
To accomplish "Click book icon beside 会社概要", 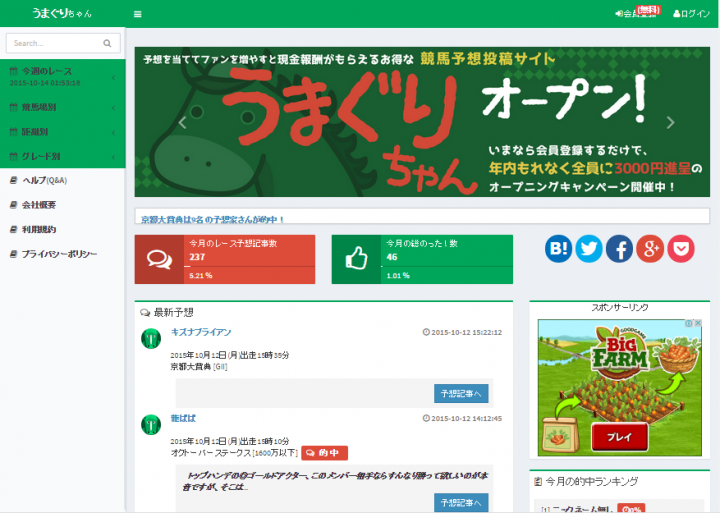I will [14, 205].
